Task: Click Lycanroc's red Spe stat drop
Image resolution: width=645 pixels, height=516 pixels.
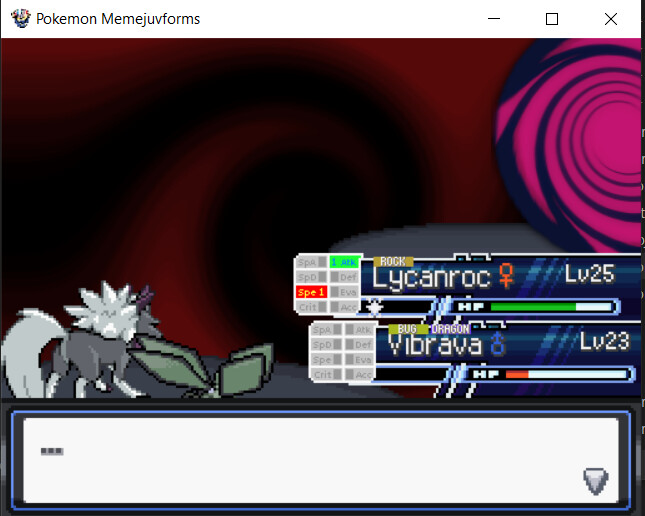Action: [x=311, y=292]
